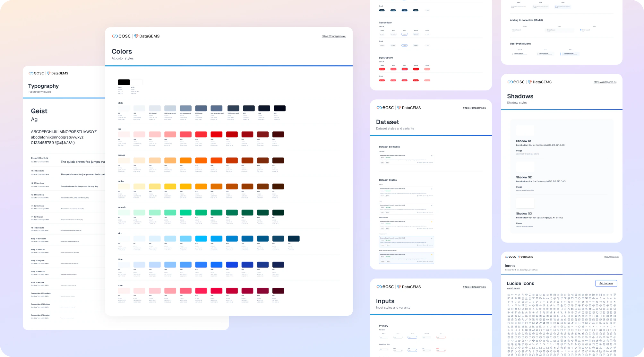Click the black color swatch
The image size is (644, 357).
[124, 82]
